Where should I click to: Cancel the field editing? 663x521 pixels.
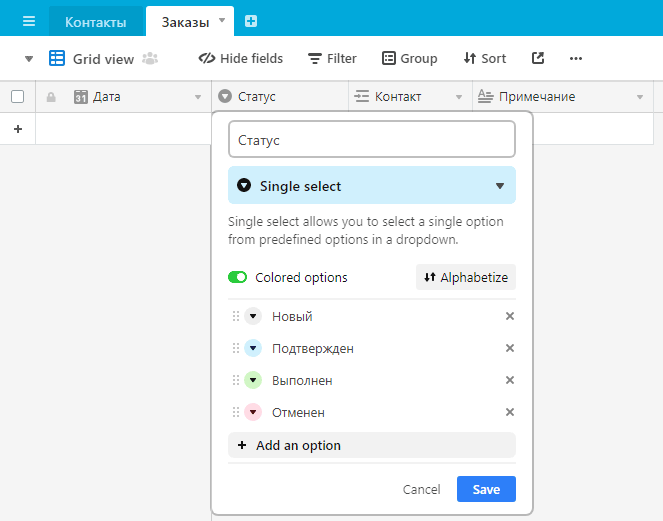tap(421, 489)
